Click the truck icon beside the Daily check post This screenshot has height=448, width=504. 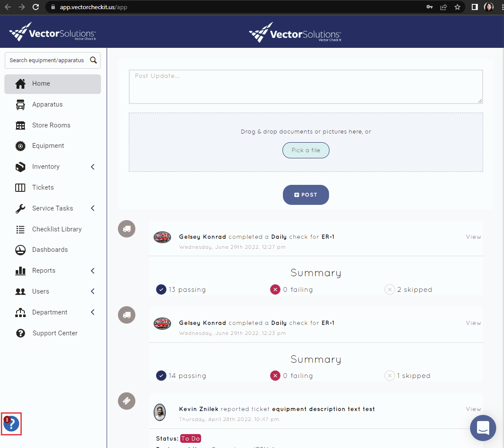click(126, 228)
